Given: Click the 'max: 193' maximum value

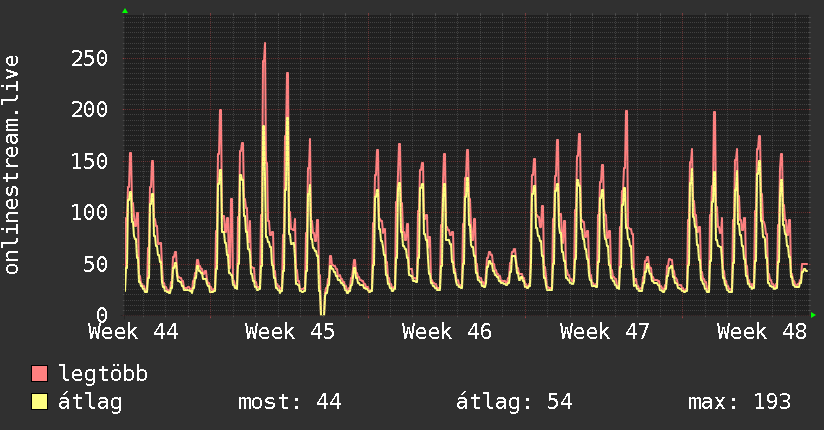Looking at the screenshot, I should (739, 402).
